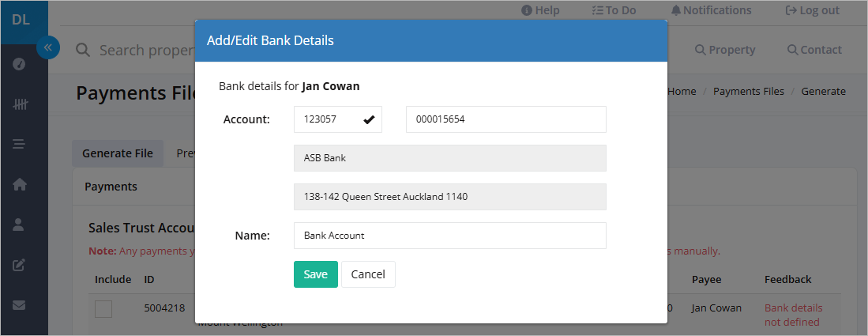Image resolution: width=868 pixels, height=336 pixels.
Task: Open the tally marks icon in sidebar
Action: pyautogui.click(x=20, y=105)
